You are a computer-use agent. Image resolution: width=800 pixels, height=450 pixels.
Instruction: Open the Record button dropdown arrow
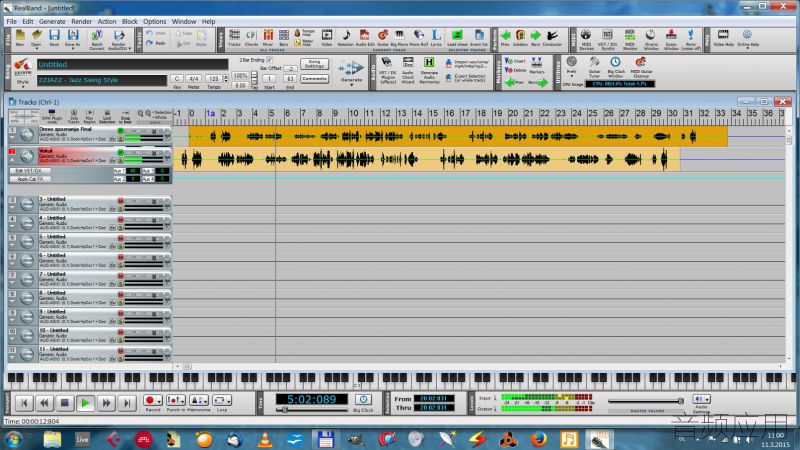pyautogui.click(x=160, y=401)
